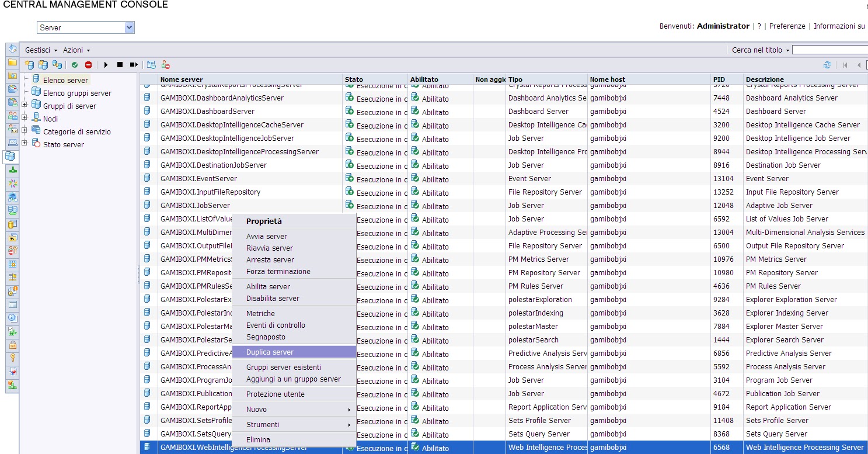Click the title search input field

[x=830, y=50]
